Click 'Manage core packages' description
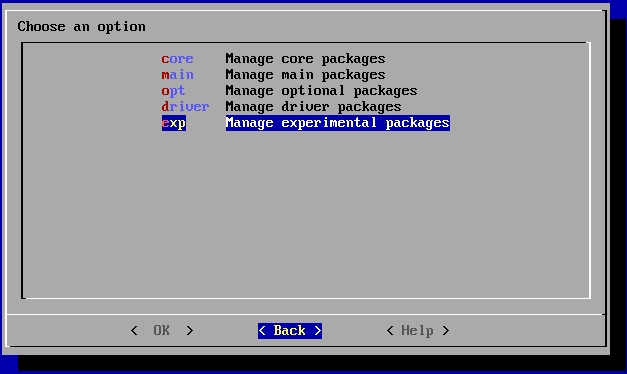The image size is (627, 374). coord(306,59)
